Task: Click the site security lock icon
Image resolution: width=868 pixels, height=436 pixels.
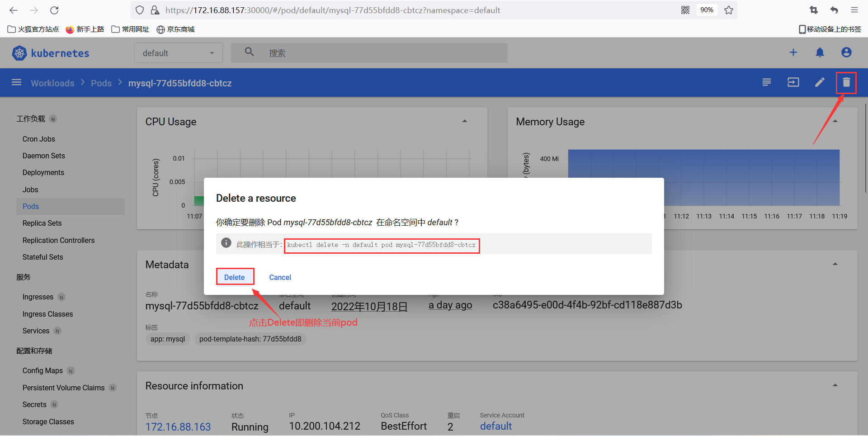Action: pyautogui.click(x=155, y=10)
